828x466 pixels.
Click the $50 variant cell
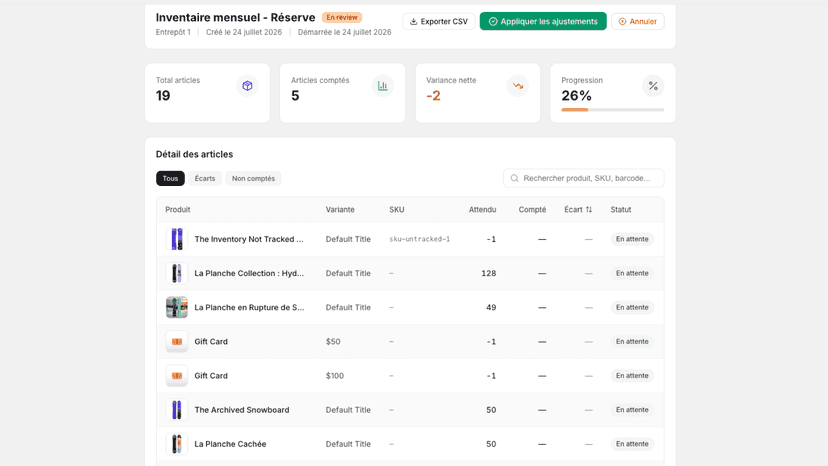click(333, 342)
